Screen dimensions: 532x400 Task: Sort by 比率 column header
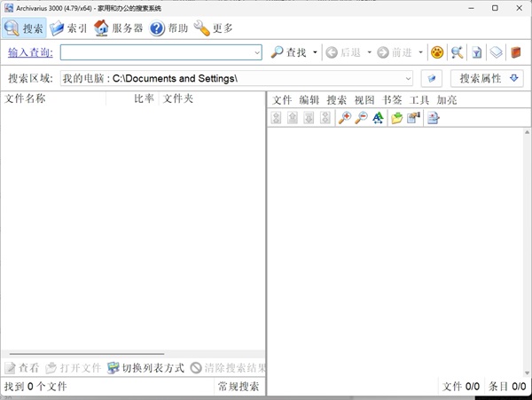click(132, 98)
